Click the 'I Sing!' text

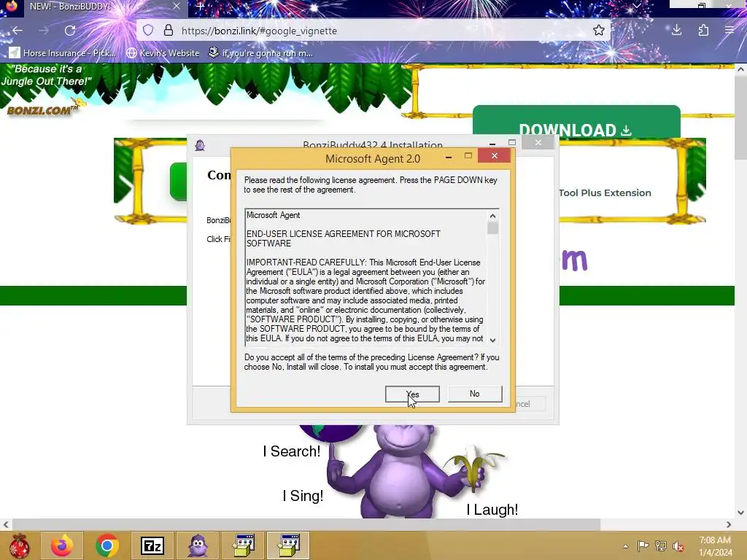[x=303, y=496]
